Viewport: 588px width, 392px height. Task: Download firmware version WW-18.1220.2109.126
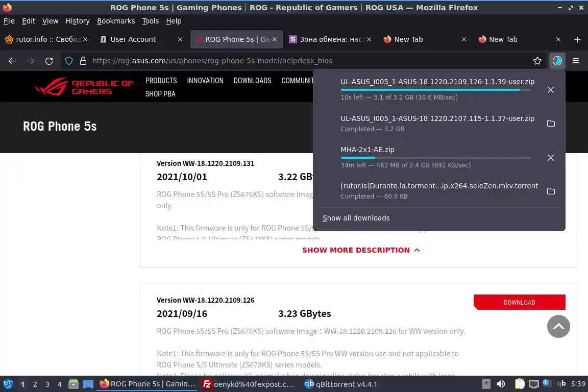click(x=520, y=302)
